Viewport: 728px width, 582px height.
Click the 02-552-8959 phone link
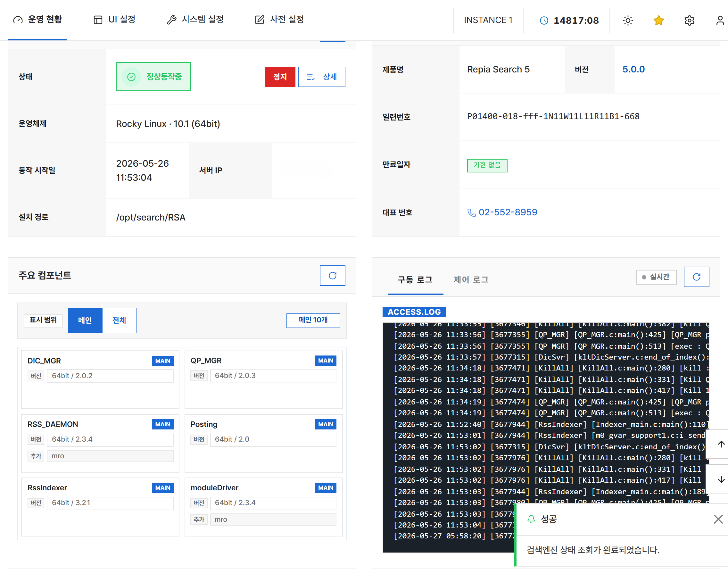pyautogui.click(x=508, y=212)
